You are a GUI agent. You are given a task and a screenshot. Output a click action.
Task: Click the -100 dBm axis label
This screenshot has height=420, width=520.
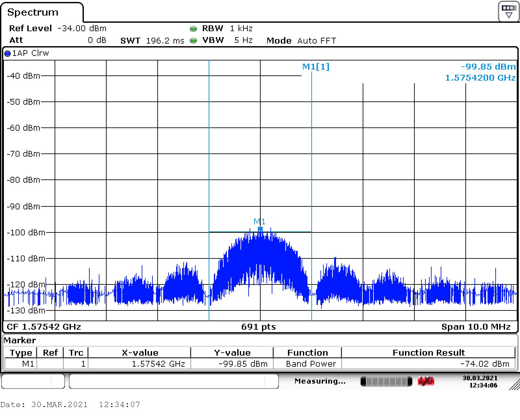(26, 232)
